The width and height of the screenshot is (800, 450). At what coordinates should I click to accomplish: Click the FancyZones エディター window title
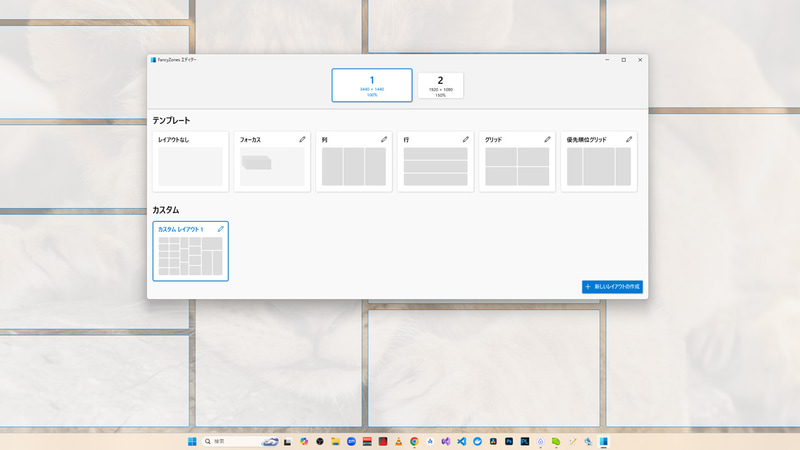click(x=177, y=60)
